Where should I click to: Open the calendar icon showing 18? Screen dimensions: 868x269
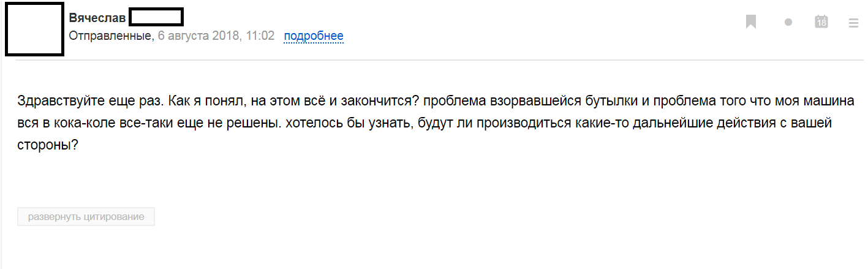tap(821, 22)
